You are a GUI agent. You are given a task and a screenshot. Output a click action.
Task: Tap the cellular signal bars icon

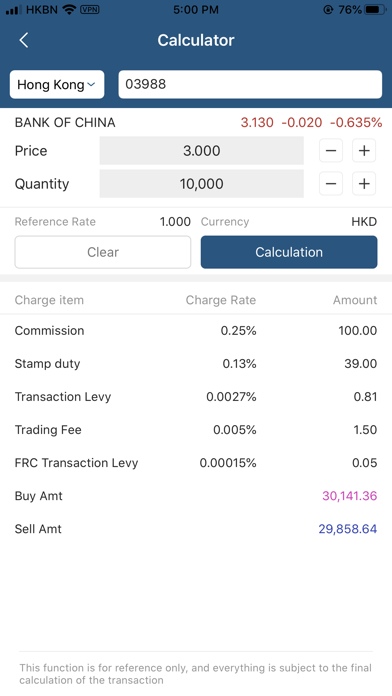[14, 10]
